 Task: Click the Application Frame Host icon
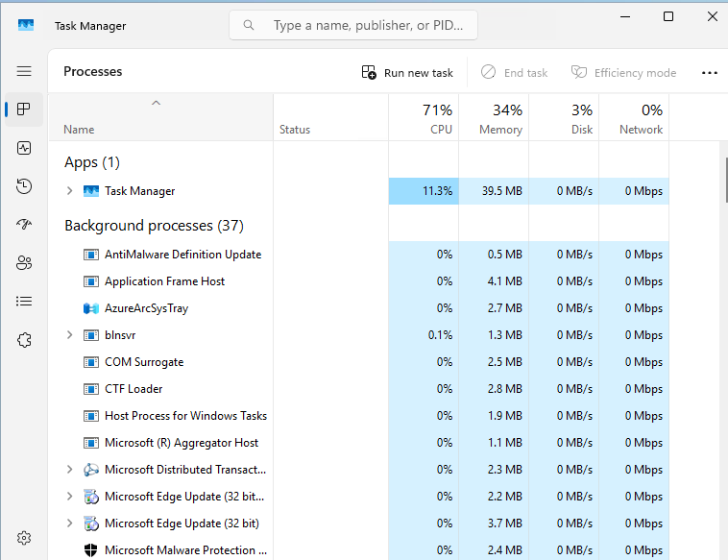pos(91,281)
